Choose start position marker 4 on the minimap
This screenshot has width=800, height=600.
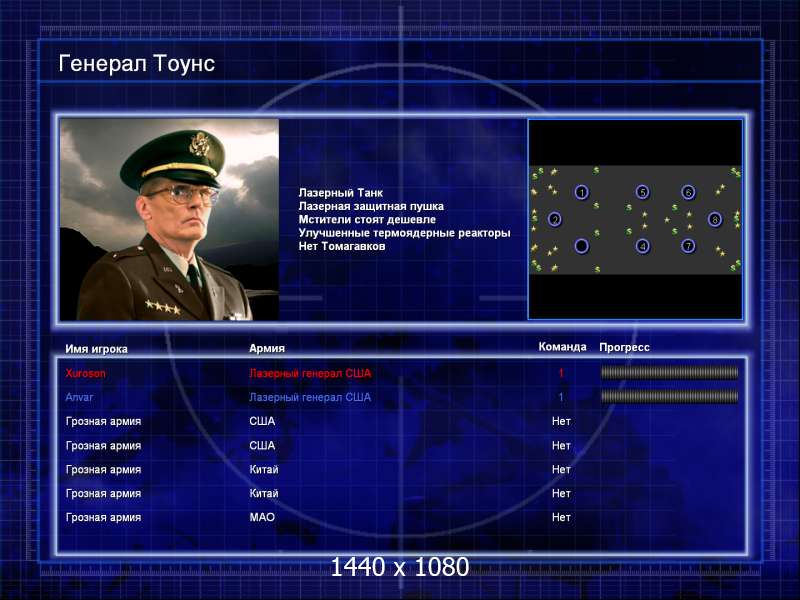coord(642,246)
